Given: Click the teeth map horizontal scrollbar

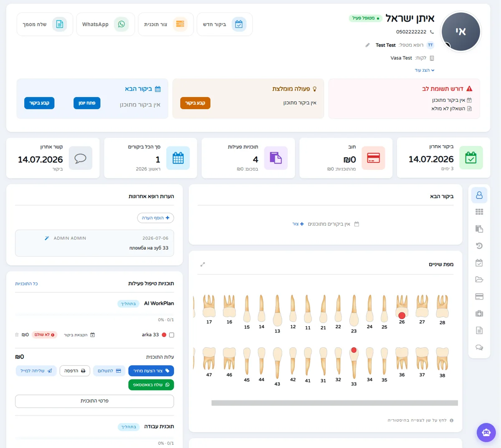Looking at the screenshot, I should pos(334,403).
